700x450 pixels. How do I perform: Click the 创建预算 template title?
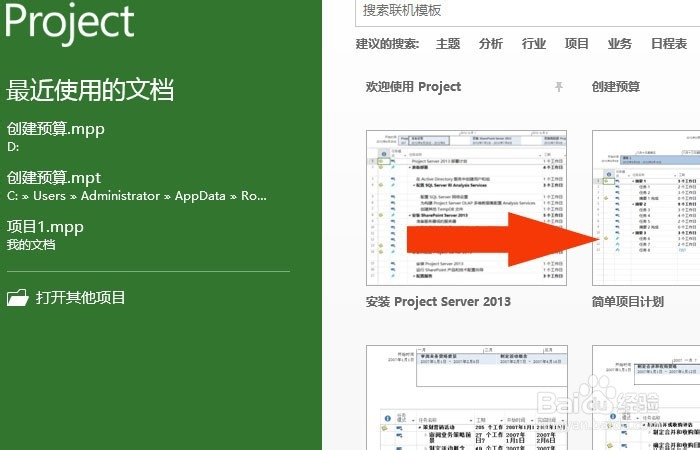click(616, 87)
